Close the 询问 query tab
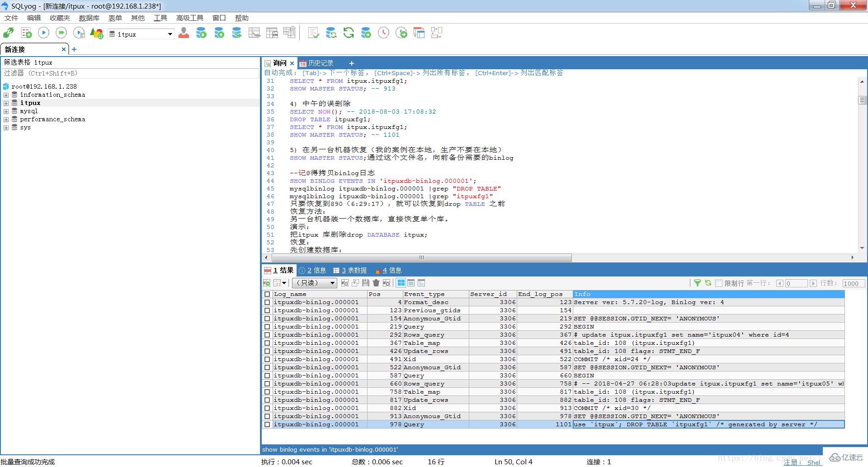 [292, 63]
